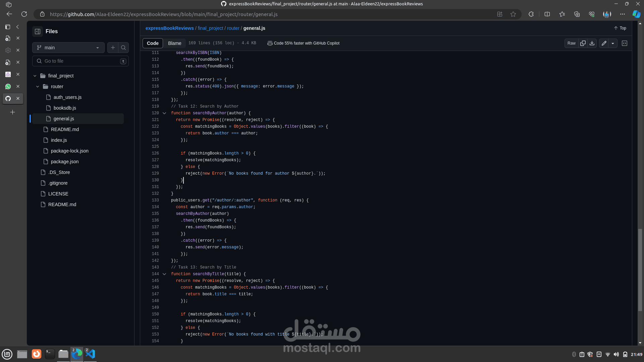Viewport: 644px width, 362px height.
Task: Collapse final_project folder in tree
Action: (35, 76)
